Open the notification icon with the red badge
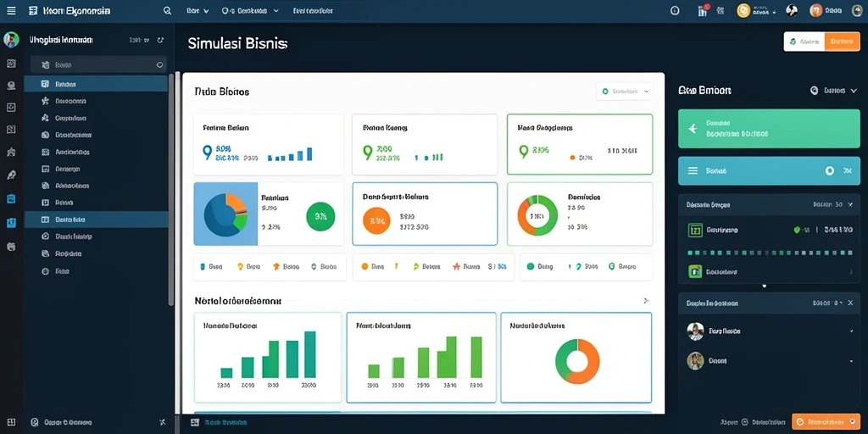This screenshot has width=868, height=434. [703, 10]
